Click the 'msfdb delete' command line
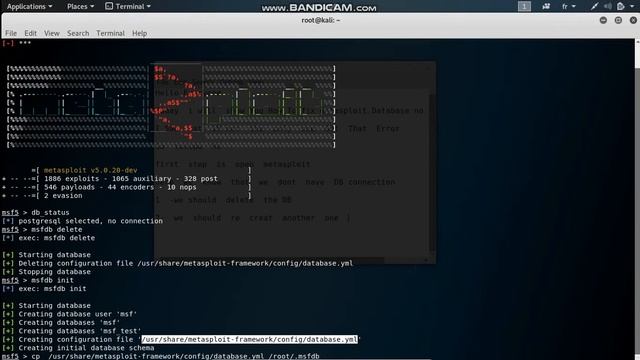 pos(42,229)
